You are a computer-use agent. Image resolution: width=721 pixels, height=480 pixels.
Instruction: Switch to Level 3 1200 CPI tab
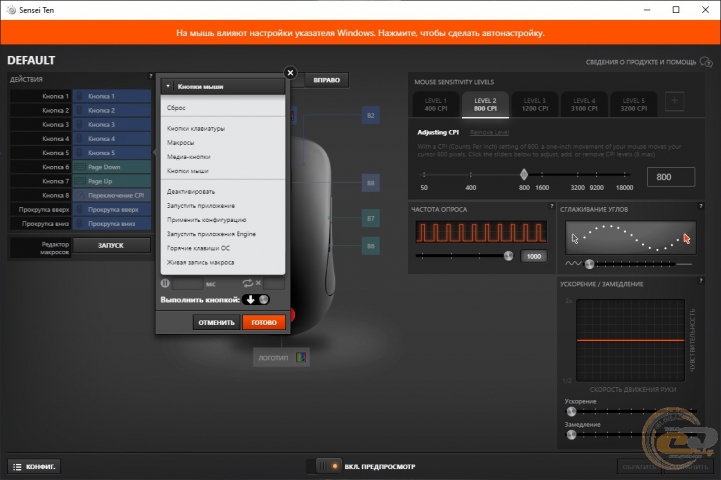(x=535, y=104)
